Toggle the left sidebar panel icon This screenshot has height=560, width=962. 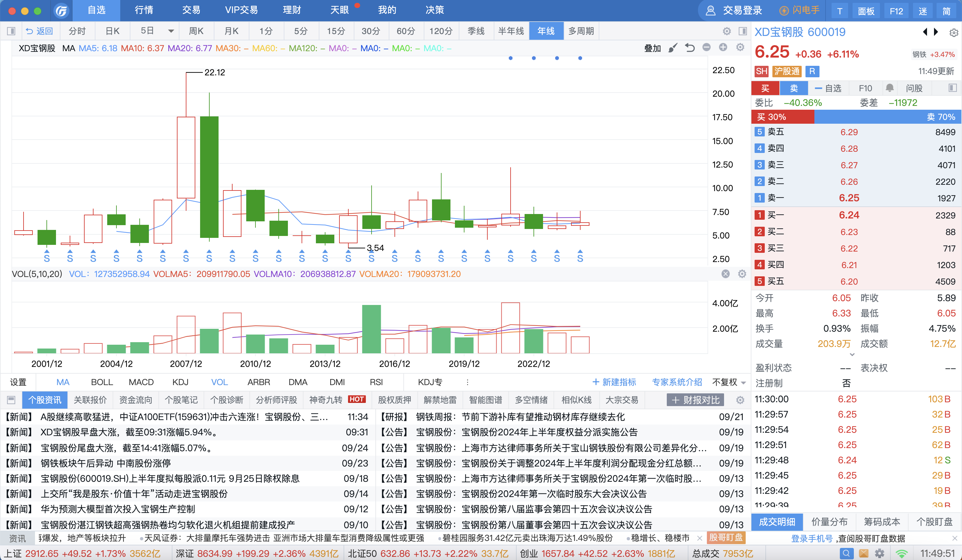pyautogui.click(x=11, y=31)
